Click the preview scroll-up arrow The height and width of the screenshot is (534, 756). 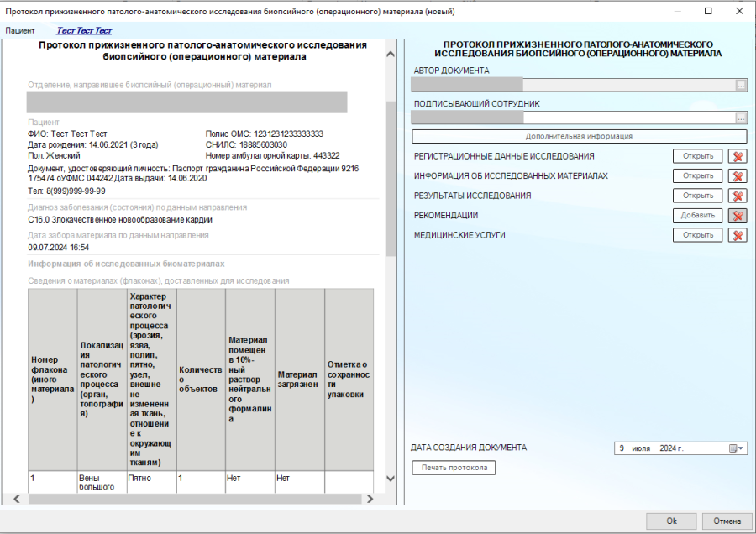tap(391, 55)
